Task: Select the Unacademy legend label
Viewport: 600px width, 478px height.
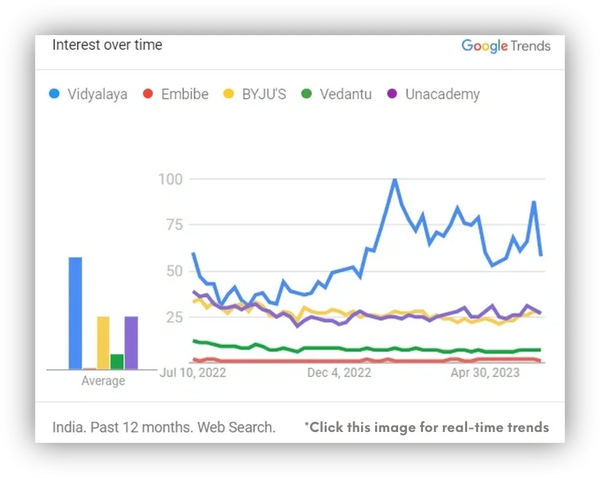Action: click(x=442, y=94)
